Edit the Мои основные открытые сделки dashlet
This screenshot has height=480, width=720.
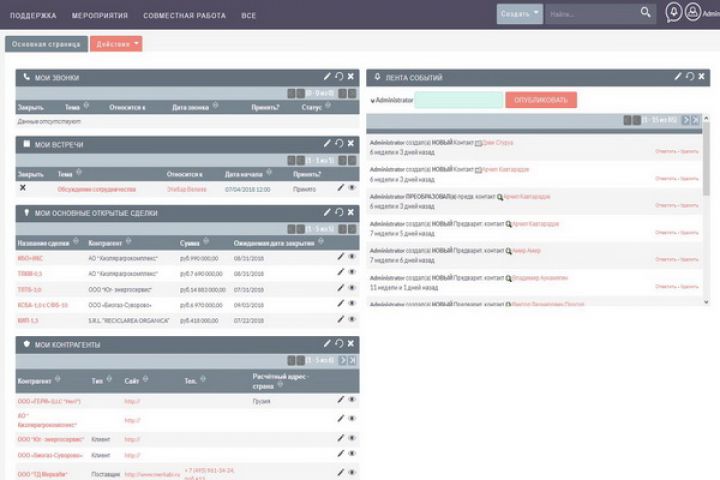pos(327,212)
